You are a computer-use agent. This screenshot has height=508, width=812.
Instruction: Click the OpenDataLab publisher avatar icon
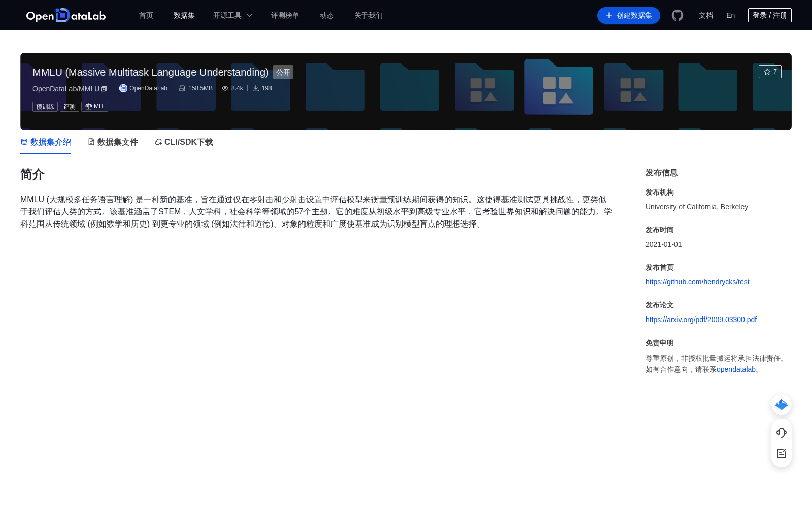(123, 88)
